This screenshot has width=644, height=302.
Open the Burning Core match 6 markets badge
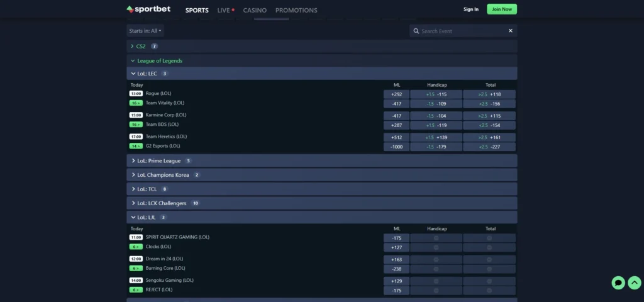[136, 268]
